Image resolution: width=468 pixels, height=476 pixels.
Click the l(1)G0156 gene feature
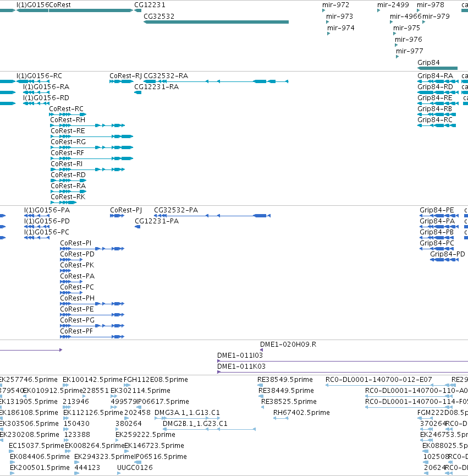[x=32, y=10]
